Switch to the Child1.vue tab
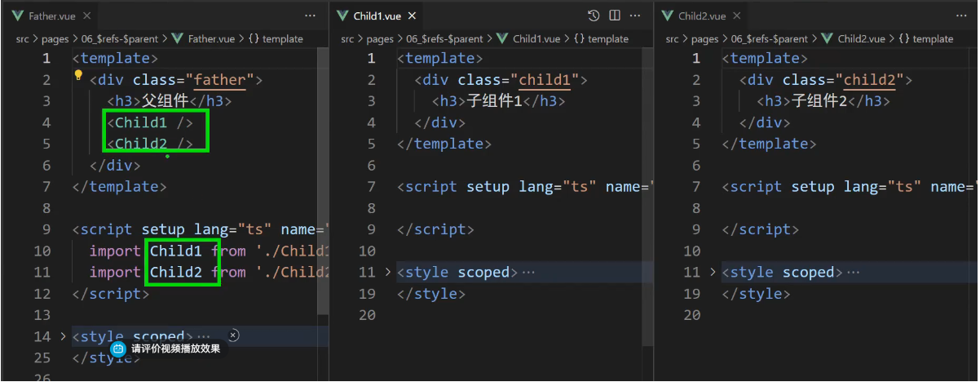 377,16
